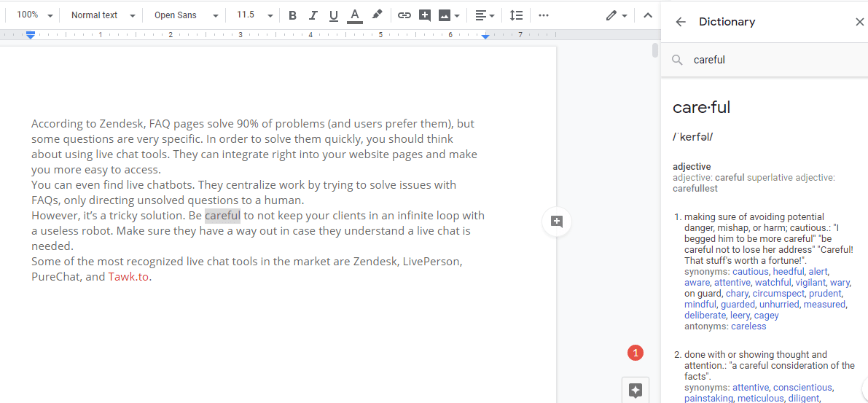Open the image insert dropdown arrow
Viewport: 868px width, 403px height.
point(457,15)
